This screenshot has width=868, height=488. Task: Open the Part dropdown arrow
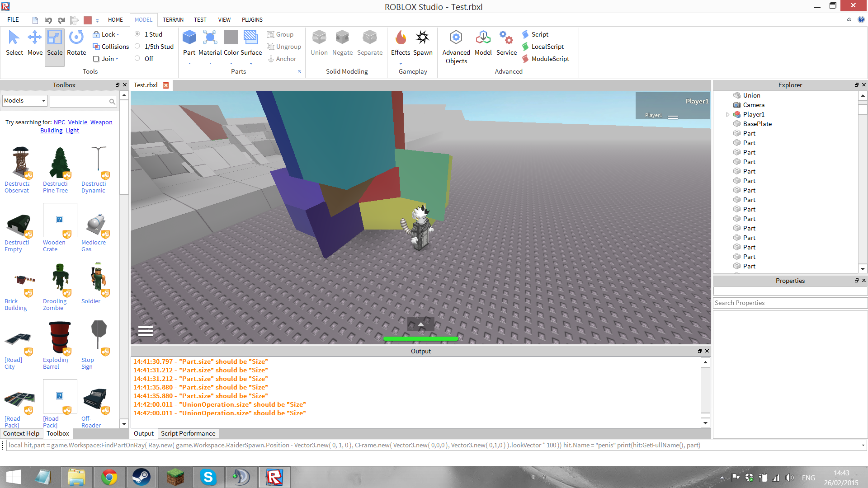pyautogui.click(x=189, y=64)
